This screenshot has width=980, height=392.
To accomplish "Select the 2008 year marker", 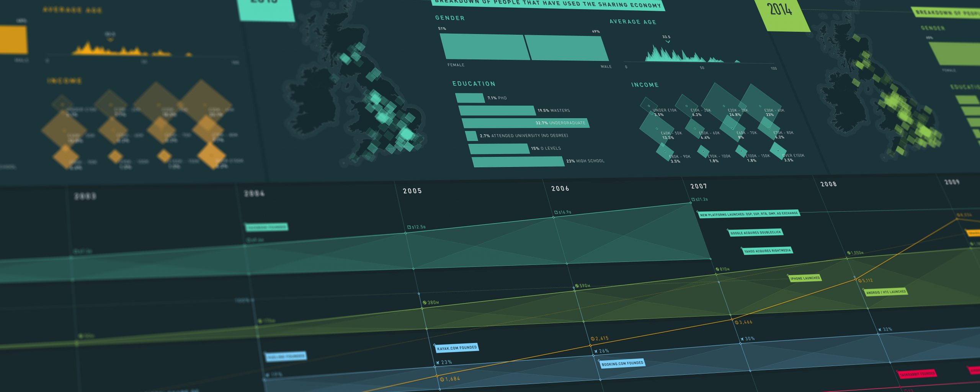I will pos(828,184).
